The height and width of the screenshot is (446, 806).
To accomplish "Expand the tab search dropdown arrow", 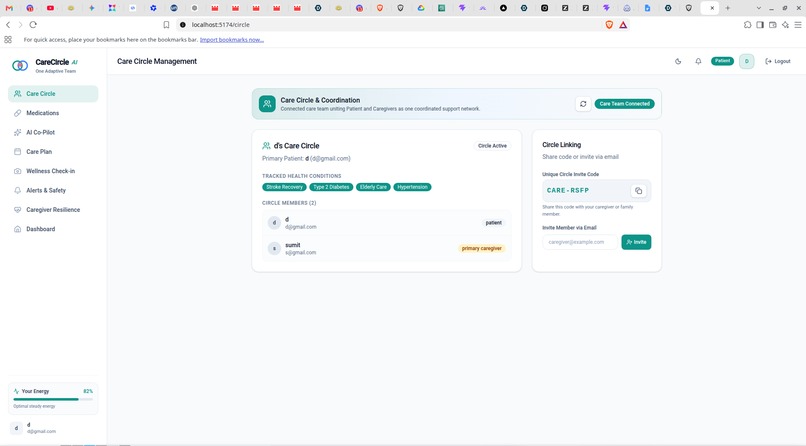I will pyautogui.click(x=758, y=8).
